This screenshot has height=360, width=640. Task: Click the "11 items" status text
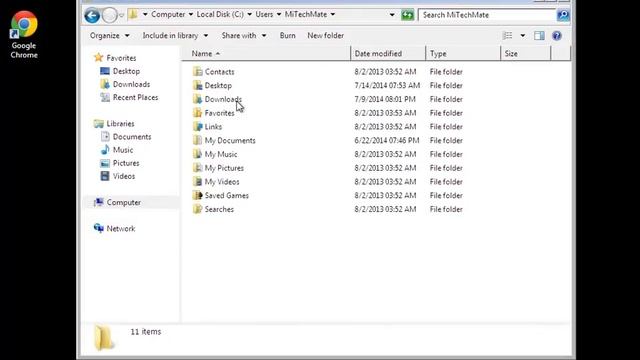point(146,332)
